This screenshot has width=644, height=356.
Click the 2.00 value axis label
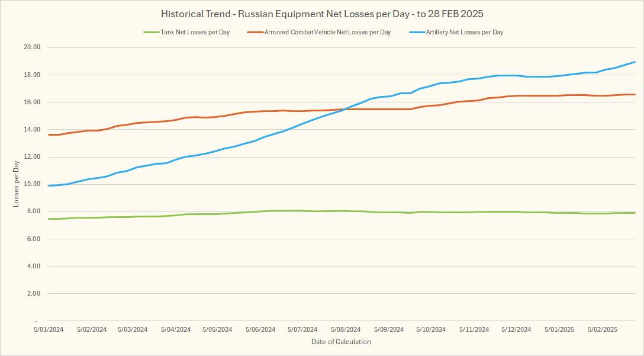pyautogui.click(x=32, y=294)
